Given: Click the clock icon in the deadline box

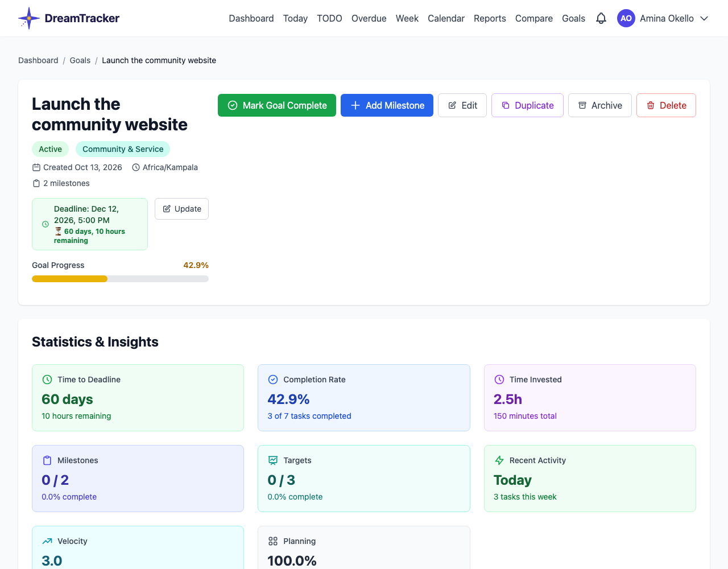Looking at the screenshot, I should pyautogui.click(x=45, y=224).
